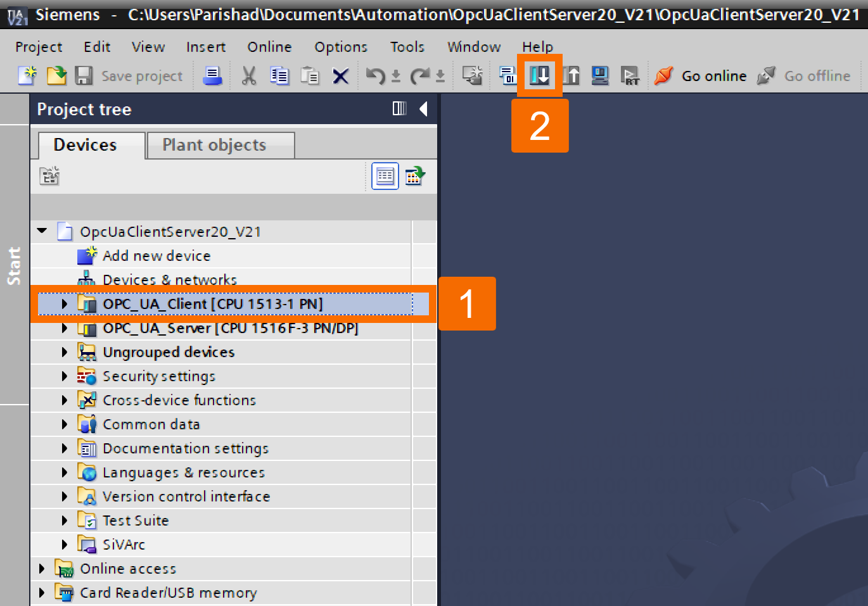This screenshot has height=606, width=868.
Task: Open the Undo history dropdown arrow
Action: 396,77
